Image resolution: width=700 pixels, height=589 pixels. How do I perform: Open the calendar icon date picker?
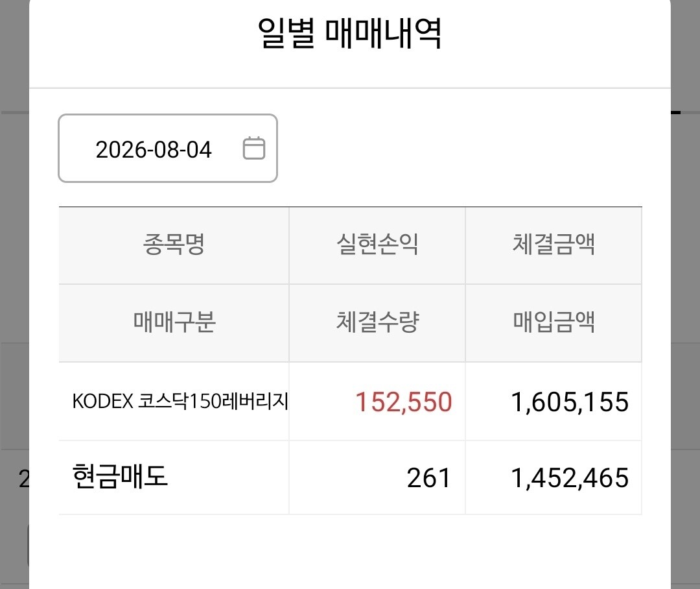(253, 149)
